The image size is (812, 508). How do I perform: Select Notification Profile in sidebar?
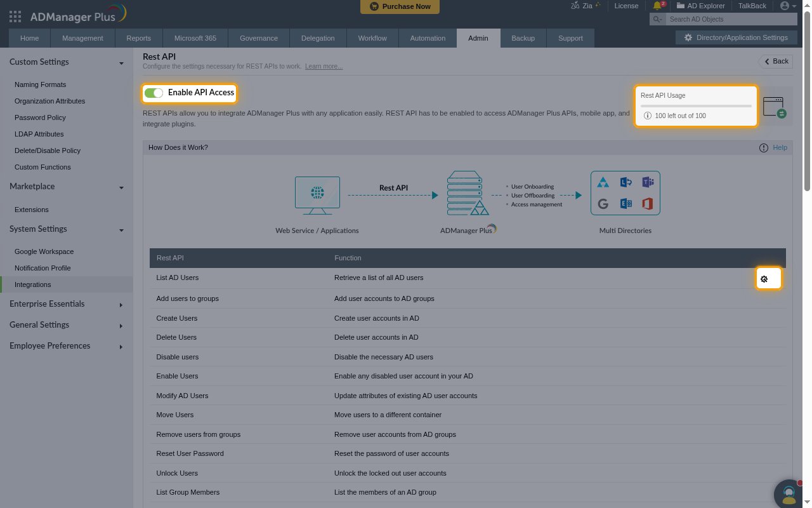tap(43, 268)
